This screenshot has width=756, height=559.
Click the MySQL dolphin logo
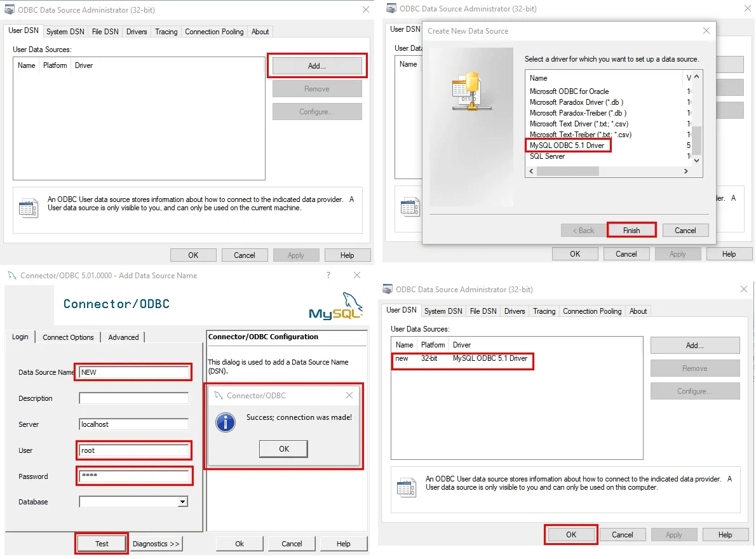click(x=336, y=306)
